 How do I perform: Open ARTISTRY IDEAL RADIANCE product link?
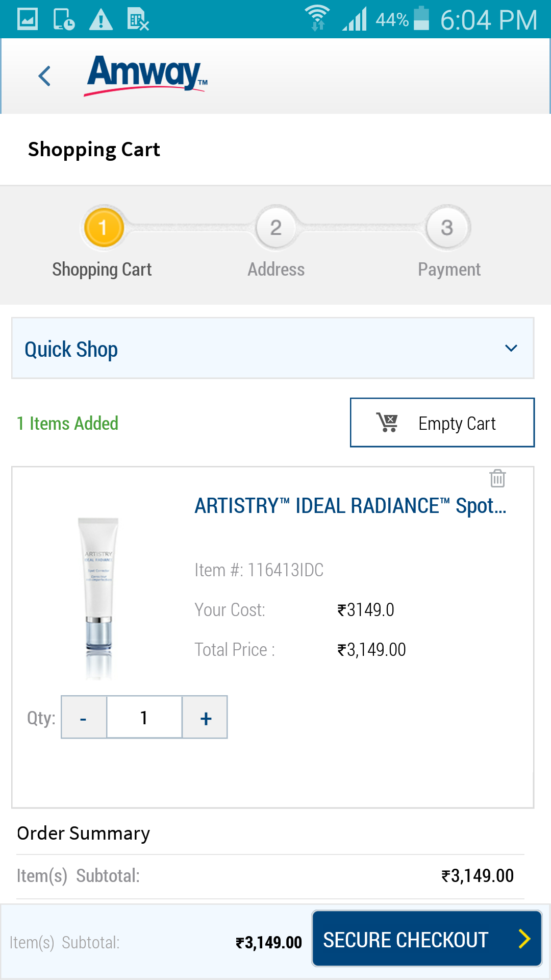click(x=350, y=506)
